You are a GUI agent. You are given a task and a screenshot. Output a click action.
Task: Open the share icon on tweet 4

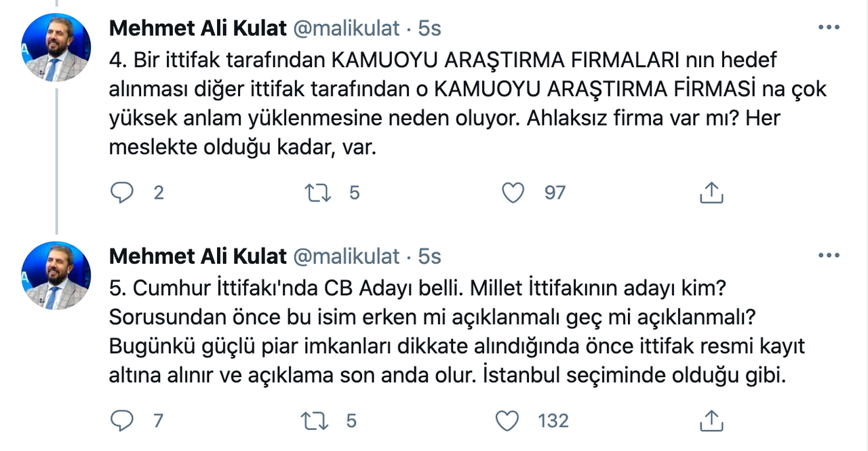(711, 193)
